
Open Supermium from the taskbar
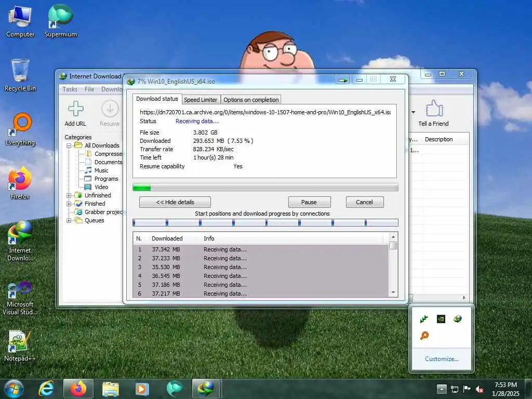click(175, 389)
